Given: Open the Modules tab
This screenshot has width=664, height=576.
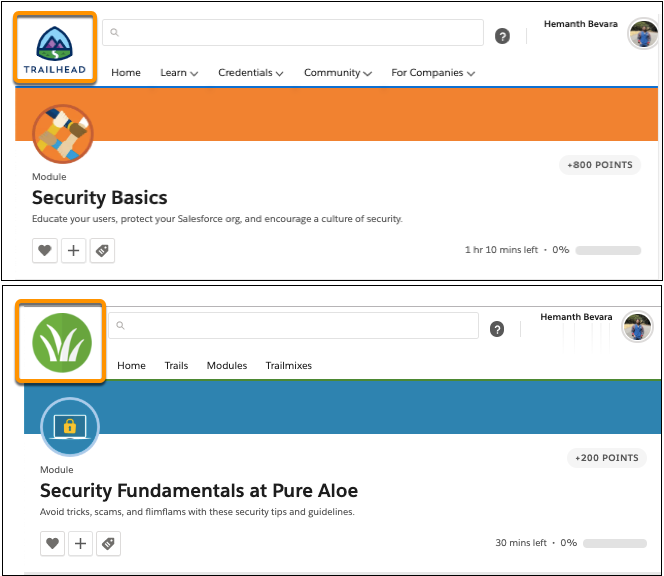Looking at the screenshot, I should click(x=227, y=366).
